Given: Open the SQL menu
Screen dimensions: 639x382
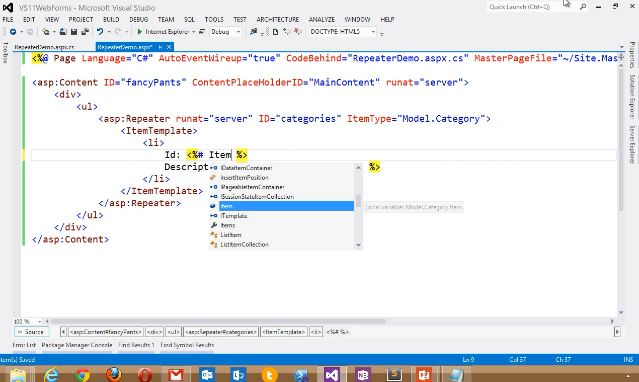Looking at the screenshot, I should [189, 19].
